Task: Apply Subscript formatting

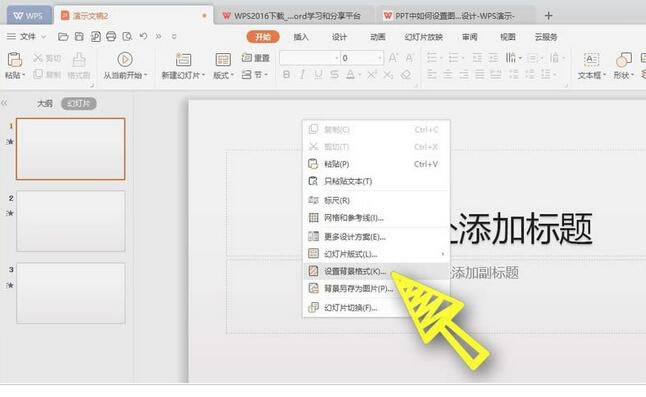Action: [x=388, y=75]
